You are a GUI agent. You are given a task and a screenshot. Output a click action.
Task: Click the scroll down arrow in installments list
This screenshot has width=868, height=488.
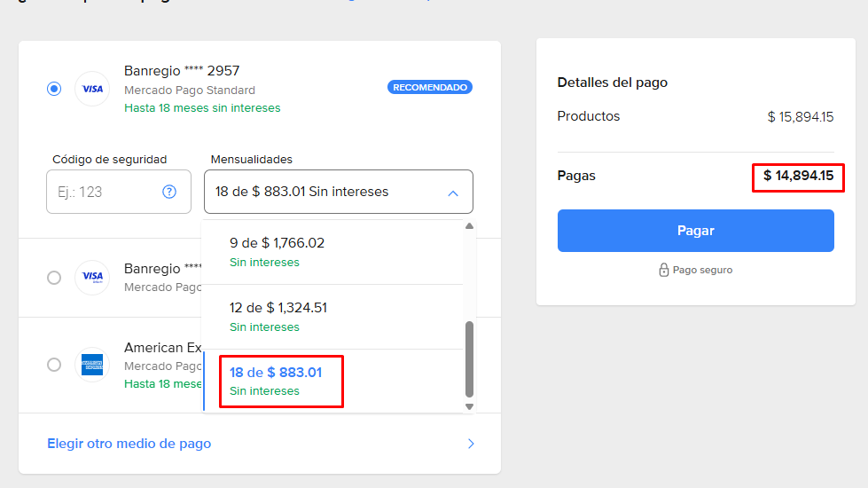[470, 406]
